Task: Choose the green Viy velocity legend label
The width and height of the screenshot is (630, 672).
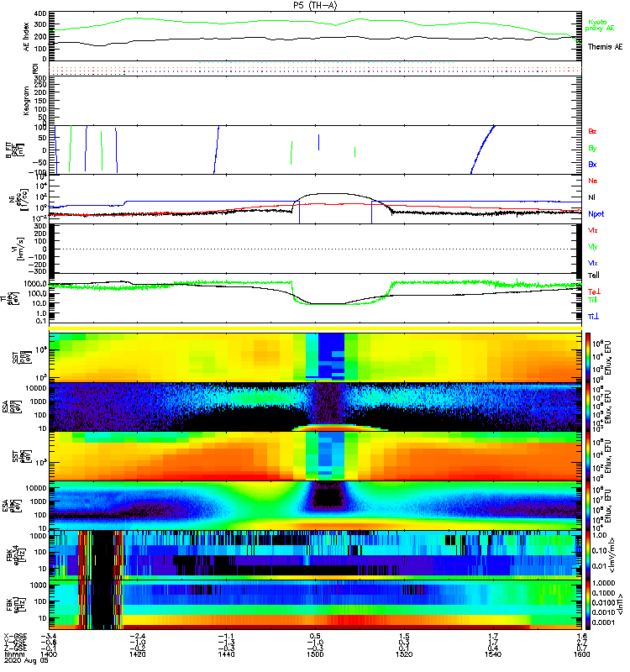Action: (593, 246)
